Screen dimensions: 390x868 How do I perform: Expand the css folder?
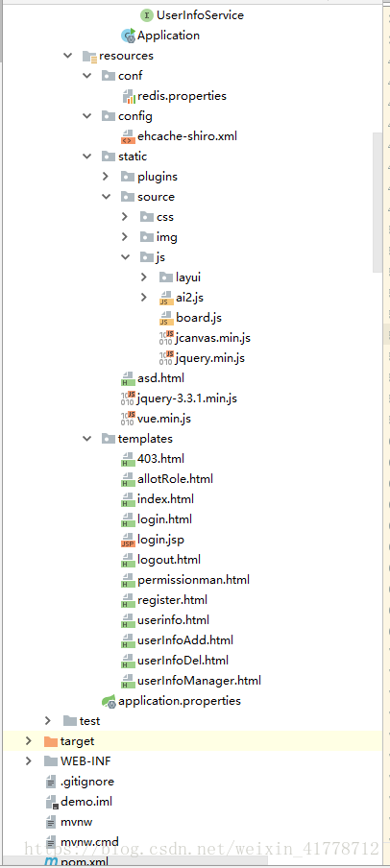pos(125,217)
